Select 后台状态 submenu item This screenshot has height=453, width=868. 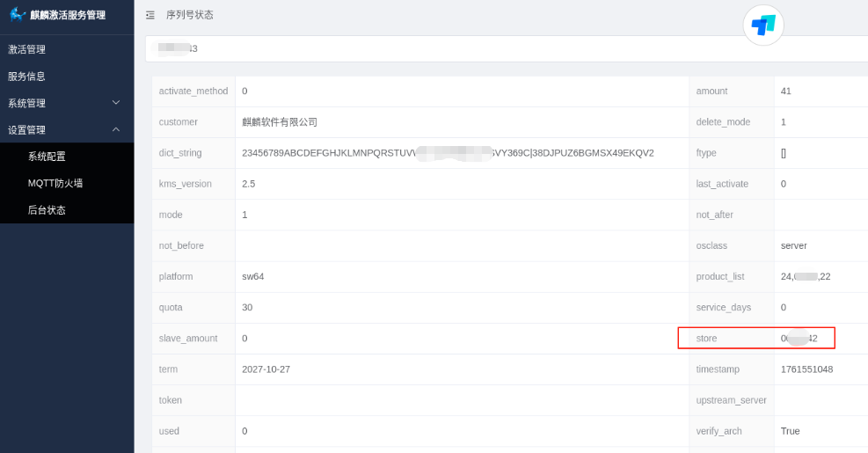click(47, 210)
